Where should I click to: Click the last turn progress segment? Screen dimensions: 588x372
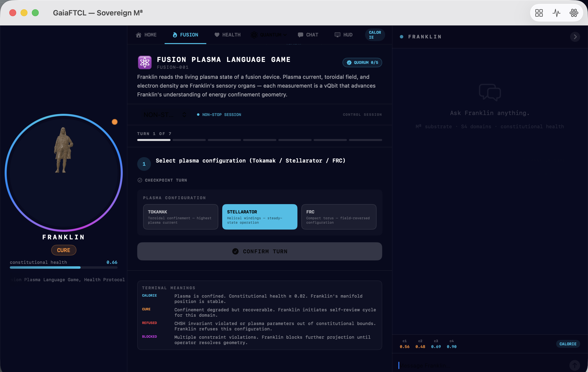click(x=366, y=140)
